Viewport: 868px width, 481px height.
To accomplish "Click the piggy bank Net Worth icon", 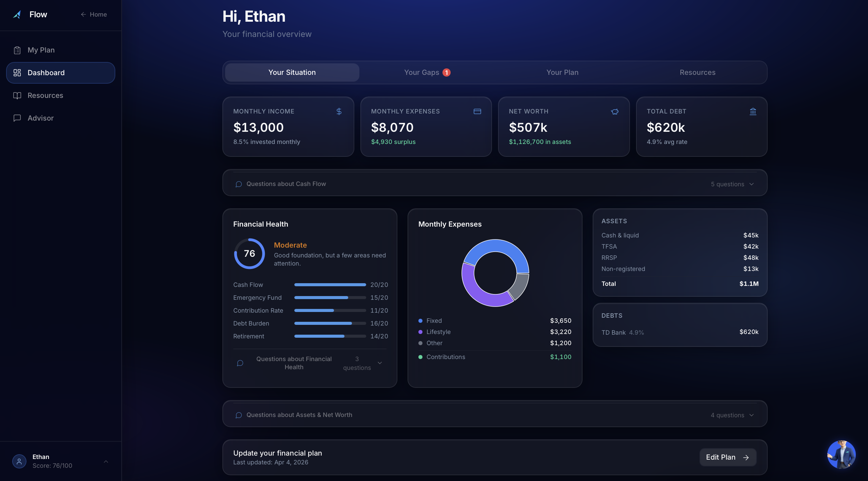I will 615,111.
